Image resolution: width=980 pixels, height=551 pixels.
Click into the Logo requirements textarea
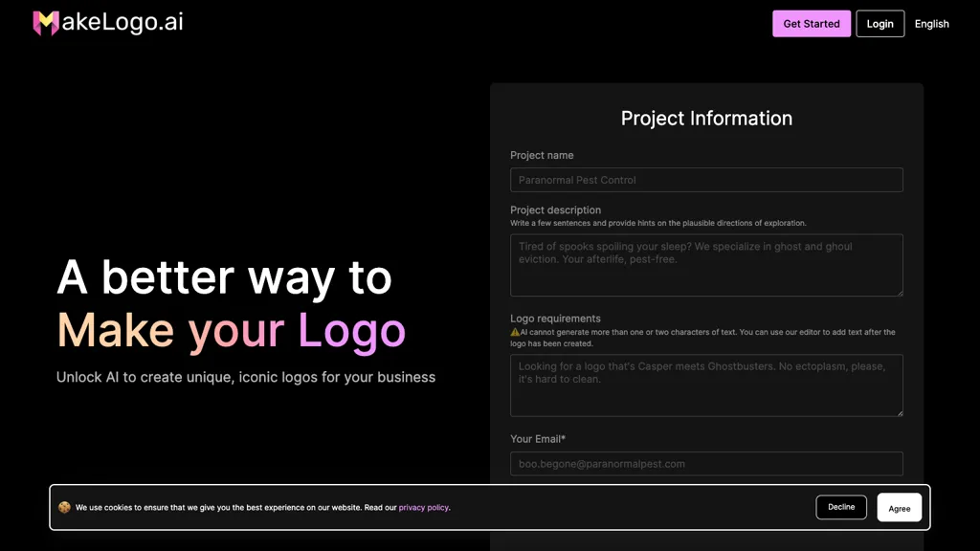pos(706,386)
